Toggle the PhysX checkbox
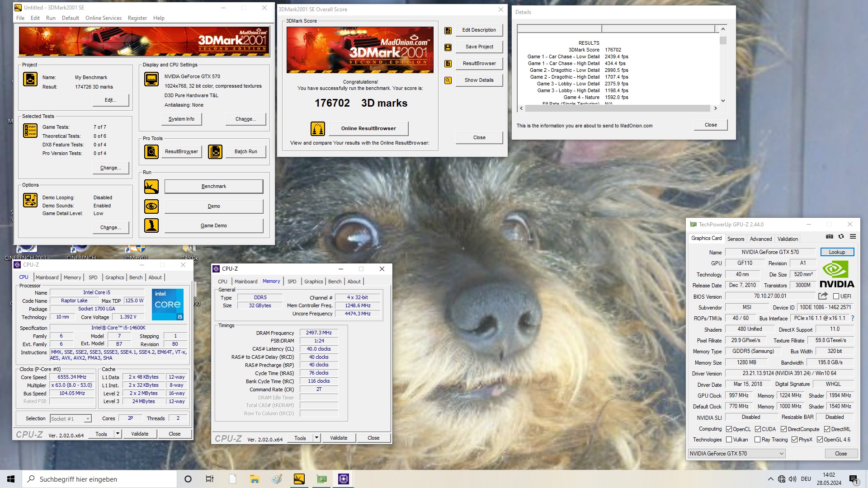 pyautogui.click(x=794, y=440)
